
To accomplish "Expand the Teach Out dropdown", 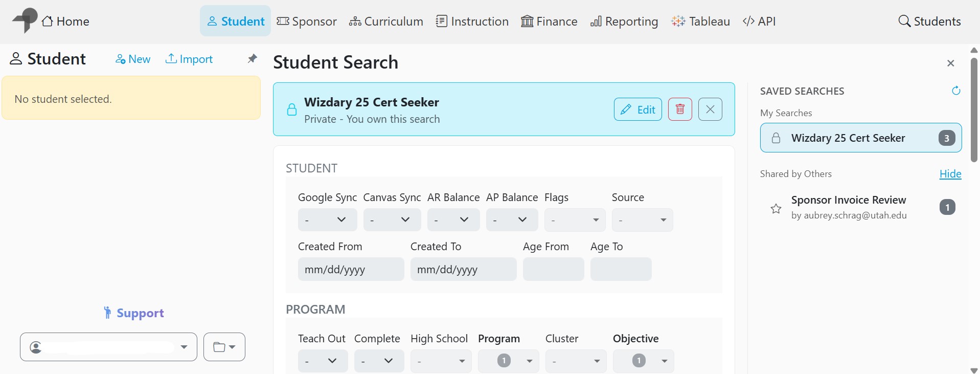I will click(x=323, y=361).
